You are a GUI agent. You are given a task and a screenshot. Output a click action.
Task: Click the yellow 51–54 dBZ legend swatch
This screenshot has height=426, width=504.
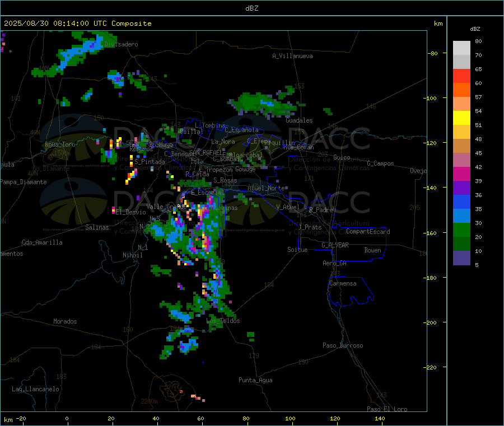pos(461,118)
